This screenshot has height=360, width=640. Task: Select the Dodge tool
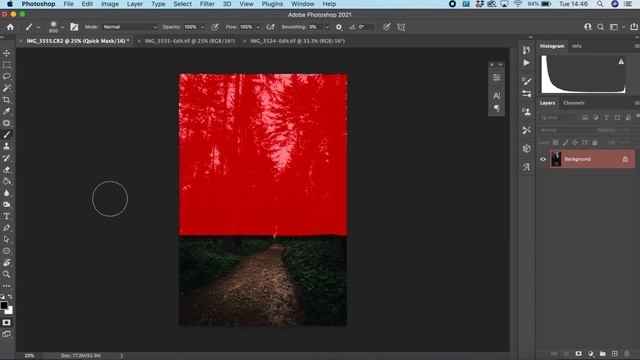click(7, 204)
